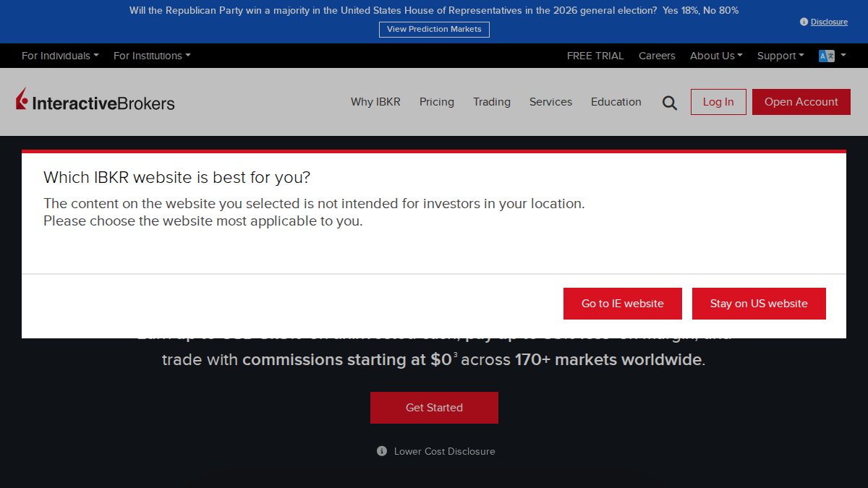
Task: Open the Trading menu
Action: (x=492, y=102)
